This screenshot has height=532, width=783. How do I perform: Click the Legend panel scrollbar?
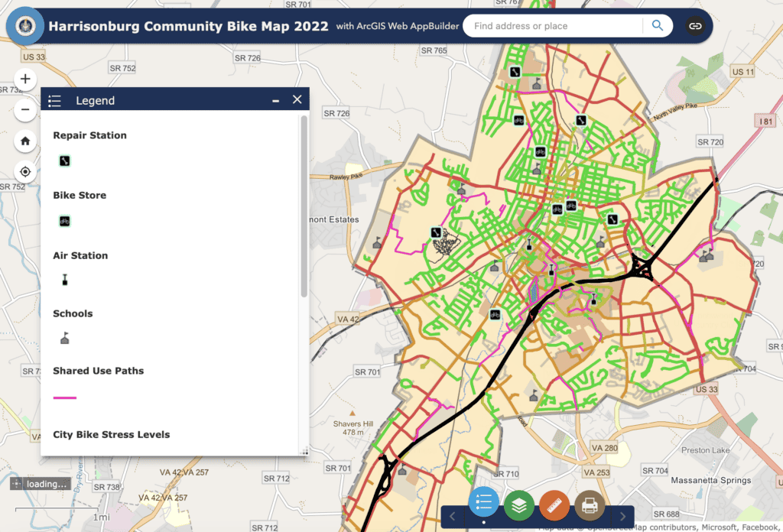(304, 206)
